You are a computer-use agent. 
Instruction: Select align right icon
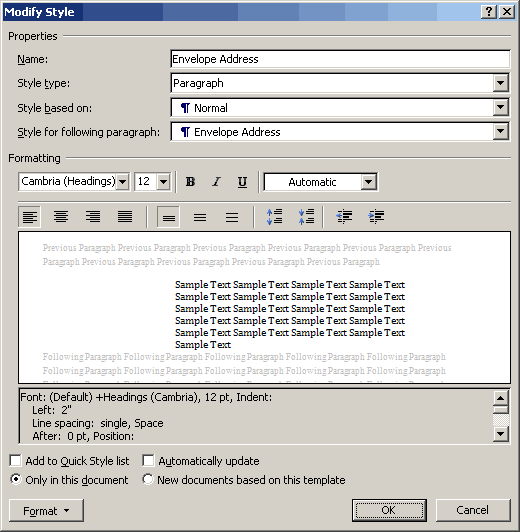coord(93,216)
